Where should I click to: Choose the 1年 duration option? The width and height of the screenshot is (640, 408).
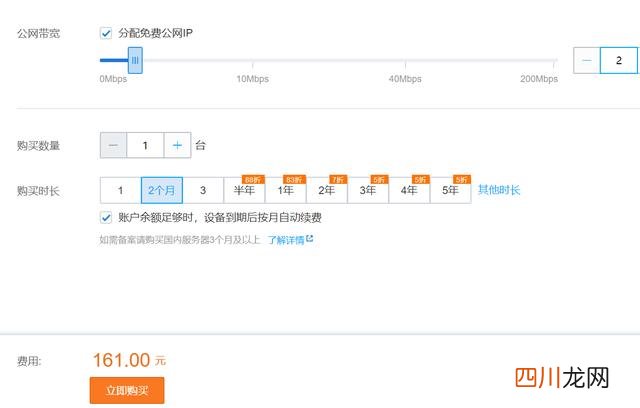[285, 190]
